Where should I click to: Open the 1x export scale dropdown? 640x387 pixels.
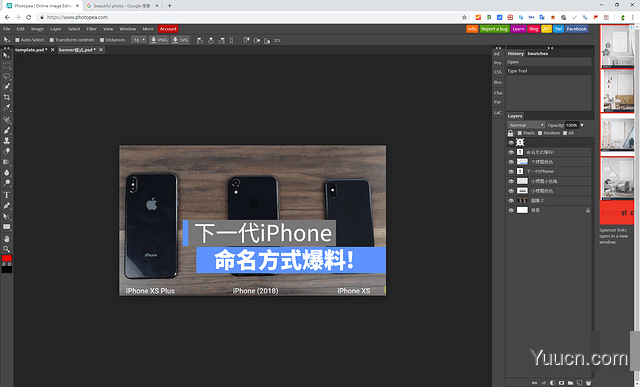[x=138, y=40]
